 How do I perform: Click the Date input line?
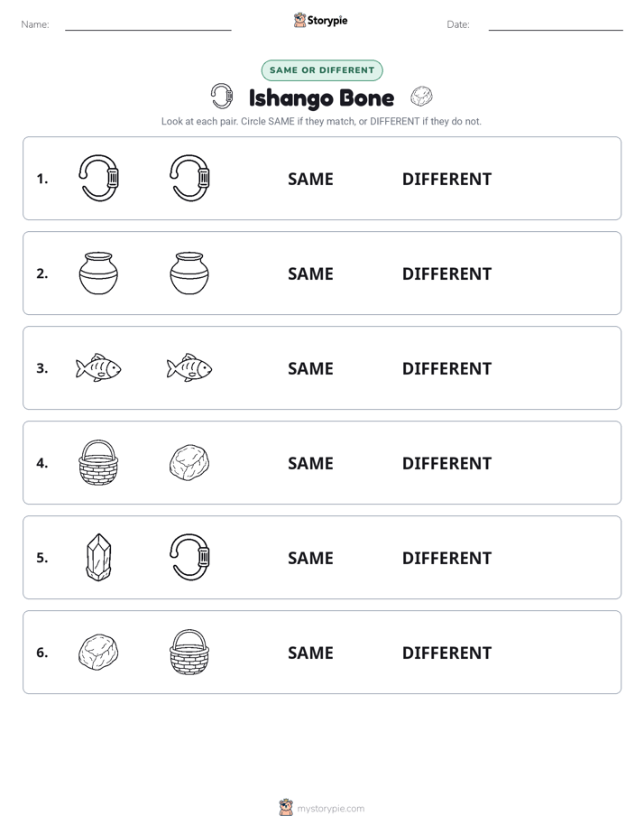click(x=556, y=30)
